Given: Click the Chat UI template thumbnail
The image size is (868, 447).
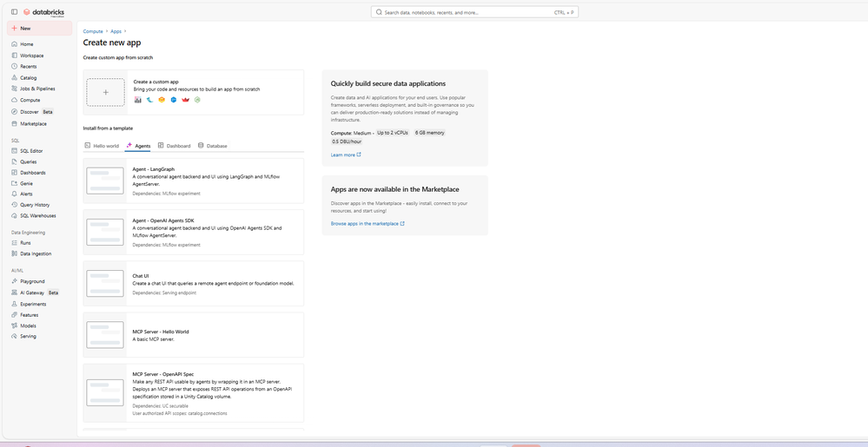Looking at the screenshot, I should (x=105, y=283).
